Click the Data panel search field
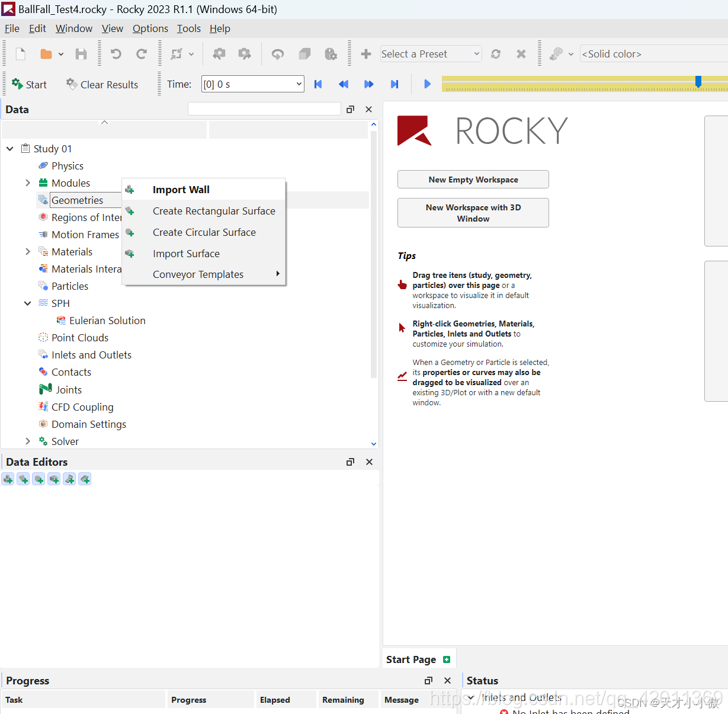The width and height of the screenshot is (728, 714). pos(264,109)
